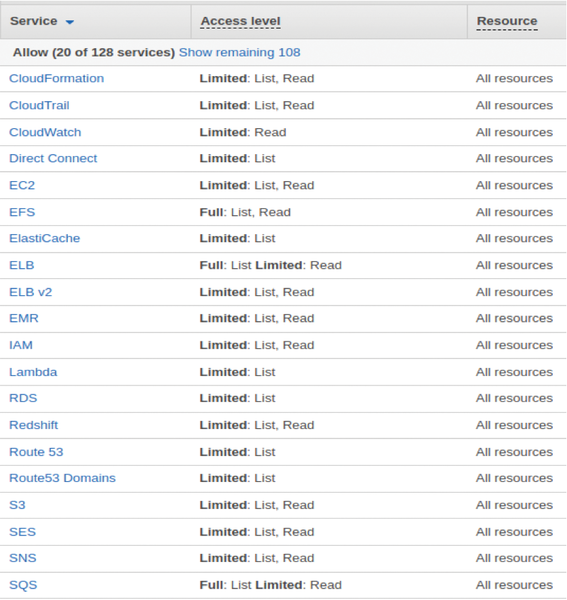Select 'Limited: List, Read' in the CloudFormation row
The height and width of the screenshot is (600, 567).
(x=257, y=78)
